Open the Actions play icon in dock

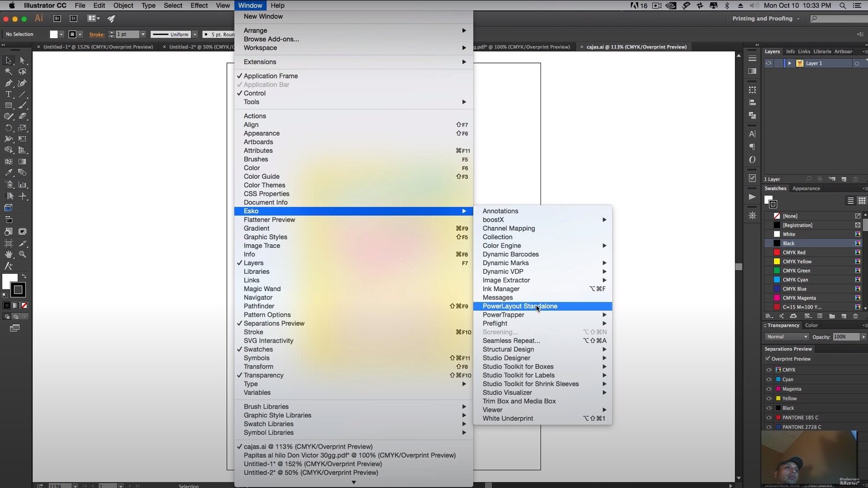752,197
